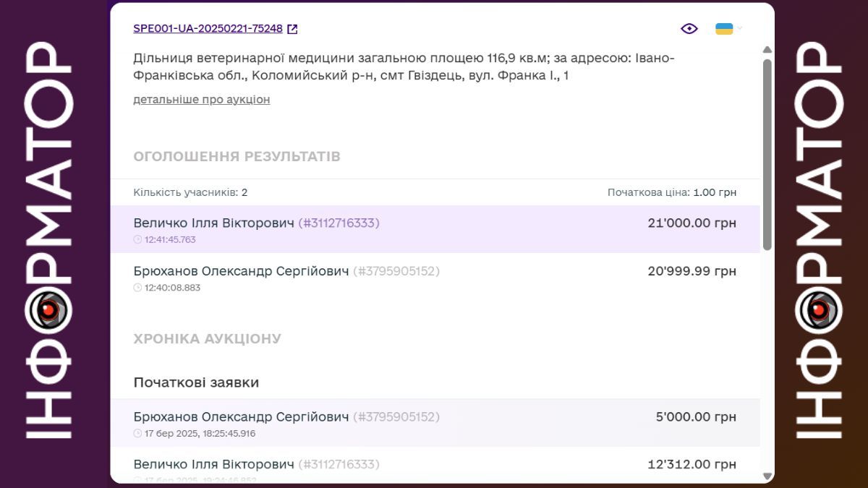Click the down arrow at the scrollbar bottom
Viewport: 868px width, 488px height.
coord(768,476)
